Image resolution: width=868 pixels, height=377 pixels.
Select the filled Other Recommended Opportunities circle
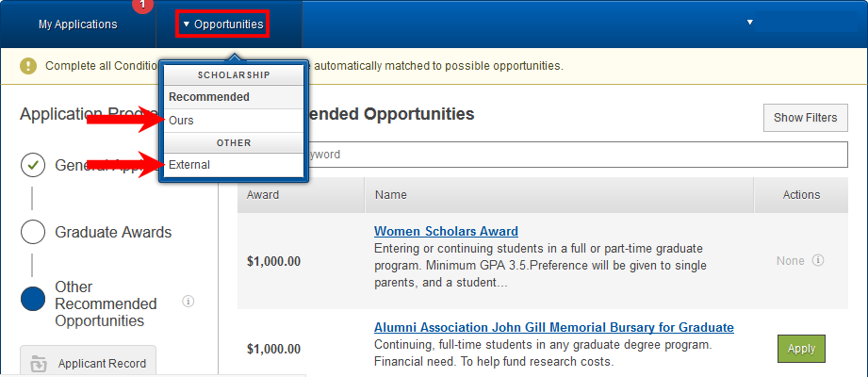[32, 299]
